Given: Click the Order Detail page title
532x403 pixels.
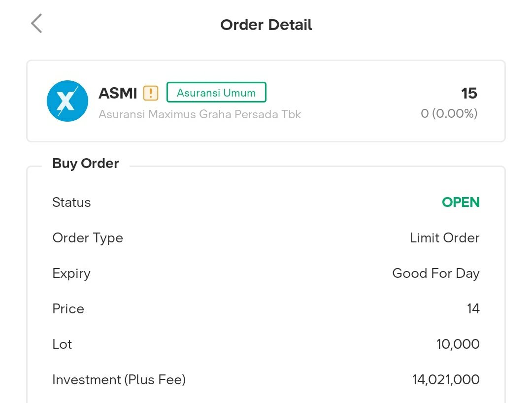Looking at the screenshot, I should point(266,25).
